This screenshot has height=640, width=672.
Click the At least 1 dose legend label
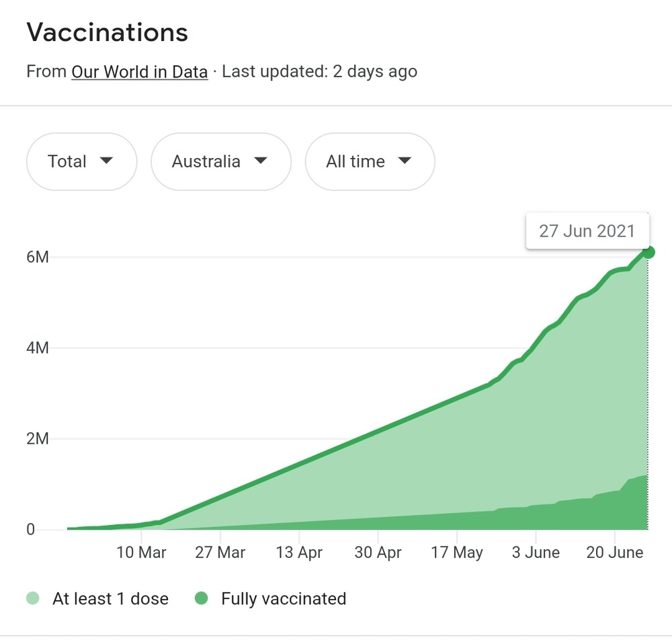pyautogui.click(x=110, y=598)
